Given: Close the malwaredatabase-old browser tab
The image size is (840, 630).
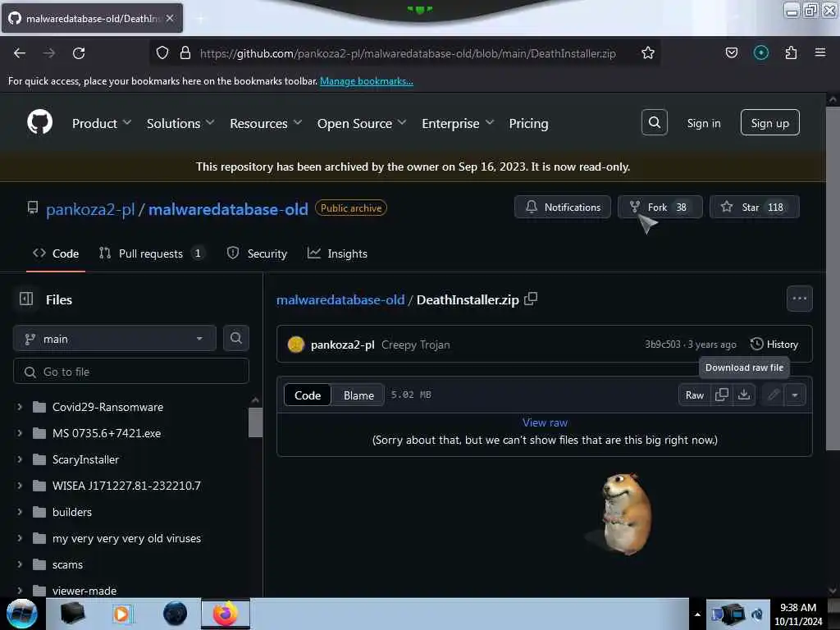Looking at the screenshot, I should coord(170,18).
